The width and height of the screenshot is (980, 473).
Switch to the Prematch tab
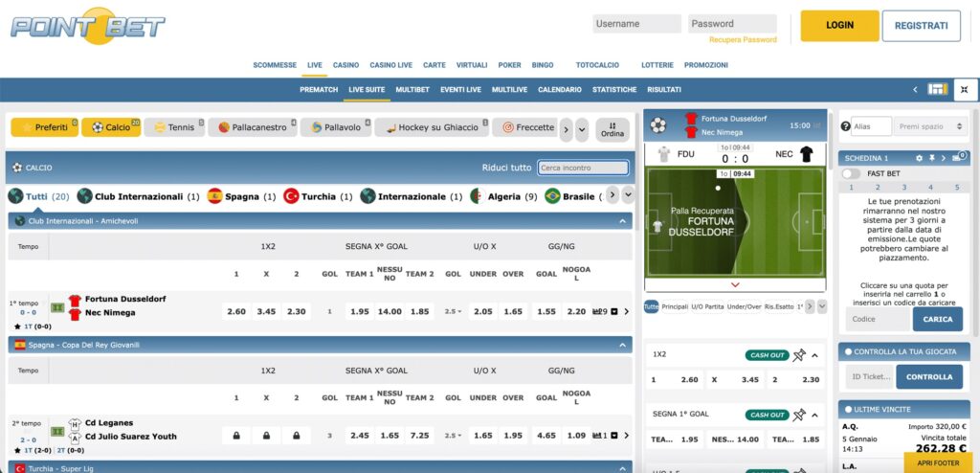click(319, 89)
